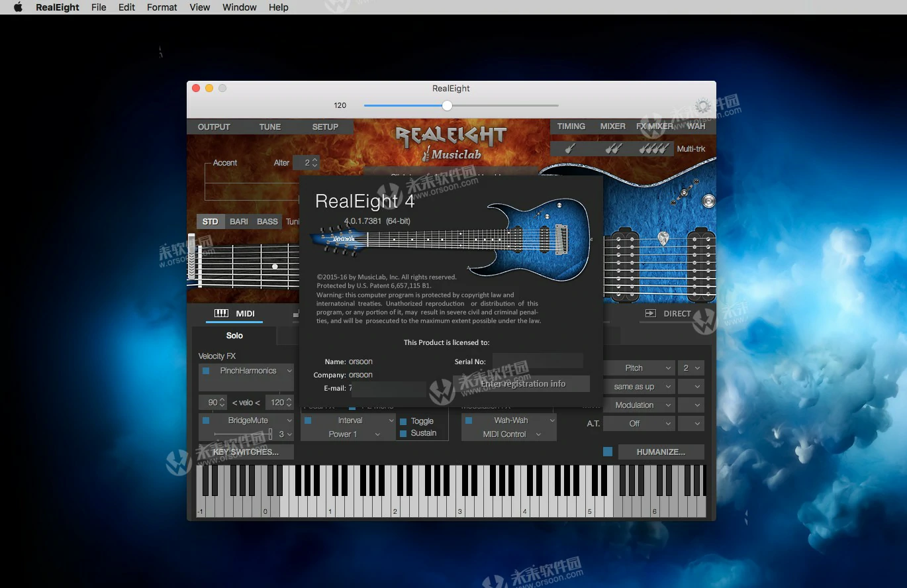Click Enter registration info button
This screenshot has height=588, width=907.
[x=522, y=384]
